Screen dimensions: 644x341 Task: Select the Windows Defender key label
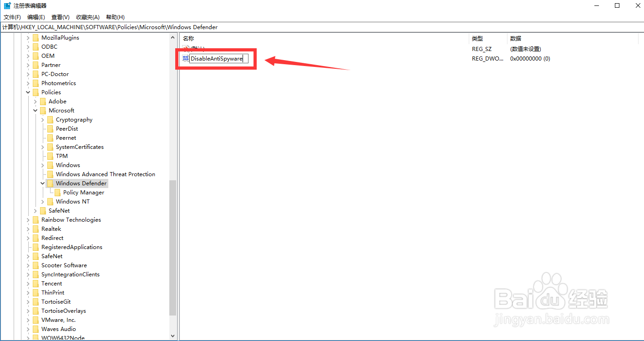(x=81, y=183)
